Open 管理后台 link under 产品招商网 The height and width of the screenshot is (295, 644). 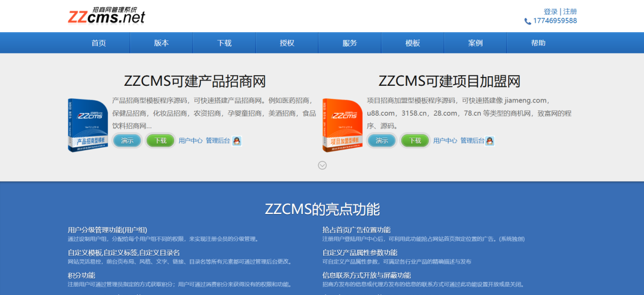[x=218, y=140]
